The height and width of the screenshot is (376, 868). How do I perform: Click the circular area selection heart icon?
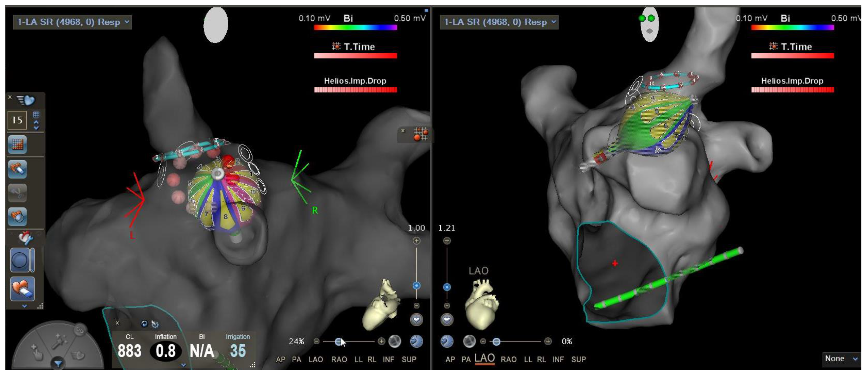tap(17, 216)
